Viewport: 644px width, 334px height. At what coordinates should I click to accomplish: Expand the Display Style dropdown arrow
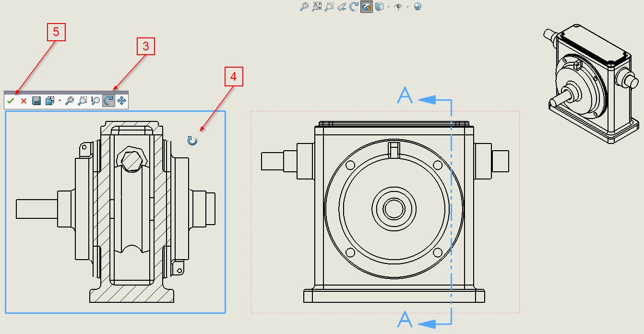[x=388, y=7]
